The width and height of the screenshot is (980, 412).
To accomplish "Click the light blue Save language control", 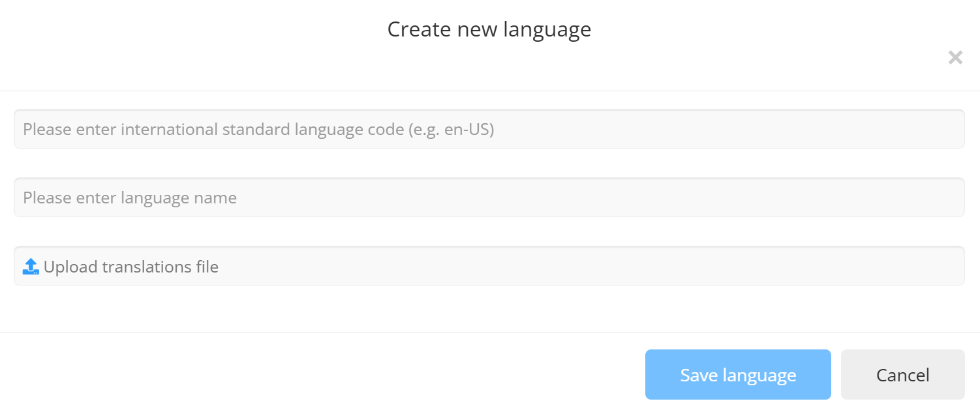I will [738, 375].
